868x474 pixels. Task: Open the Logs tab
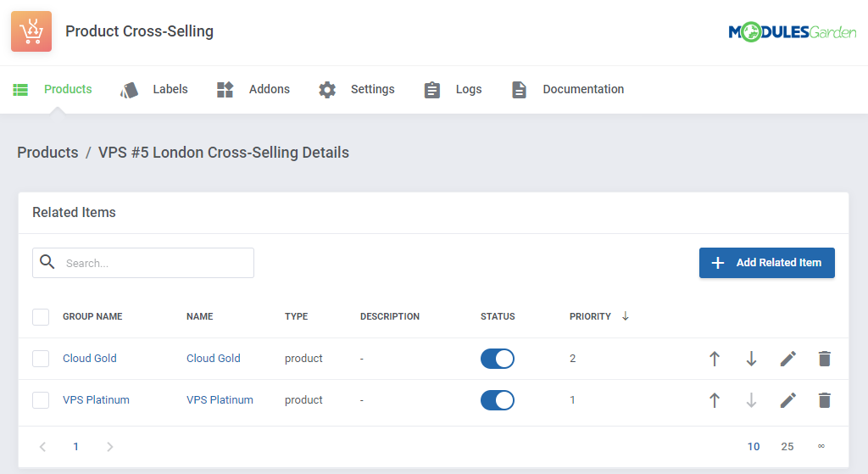[469, 89]
